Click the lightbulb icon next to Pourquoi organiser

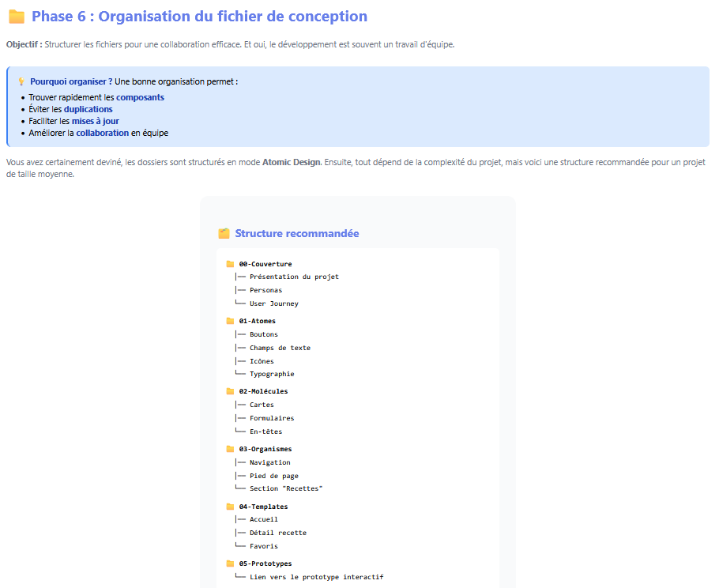pos(21,81)
